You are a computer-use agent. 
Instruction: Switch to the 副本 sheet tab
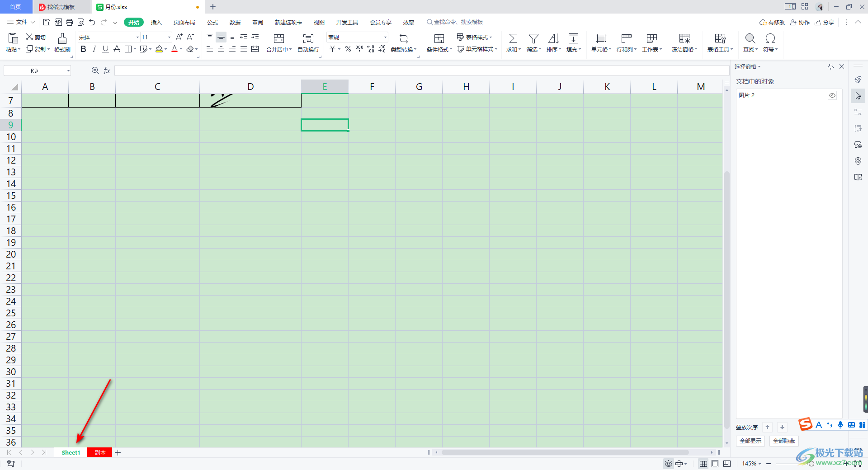tap(100, 452)
